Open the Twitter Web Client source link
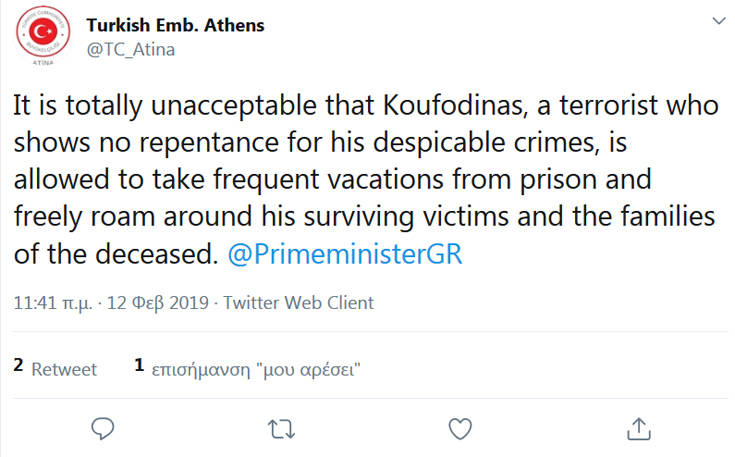Image resolution: width=735 pixels, height=457 pixels. tap(299, 302)
